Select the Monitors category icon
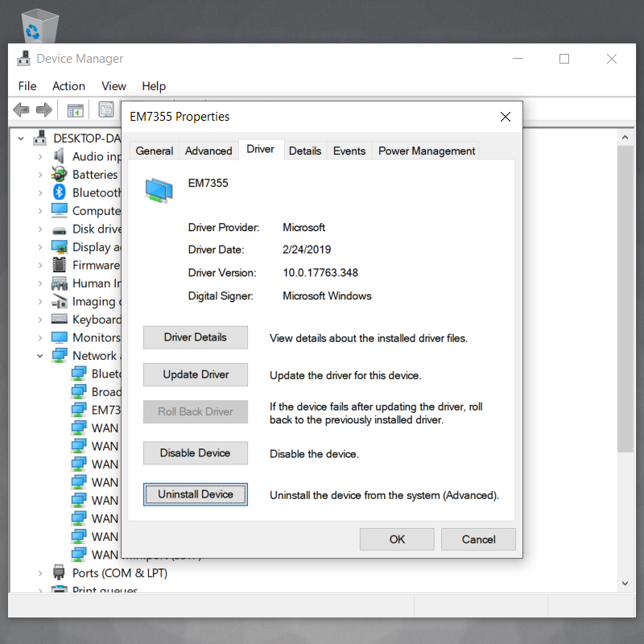Viewport: 644px width, 644px height. 59,337
